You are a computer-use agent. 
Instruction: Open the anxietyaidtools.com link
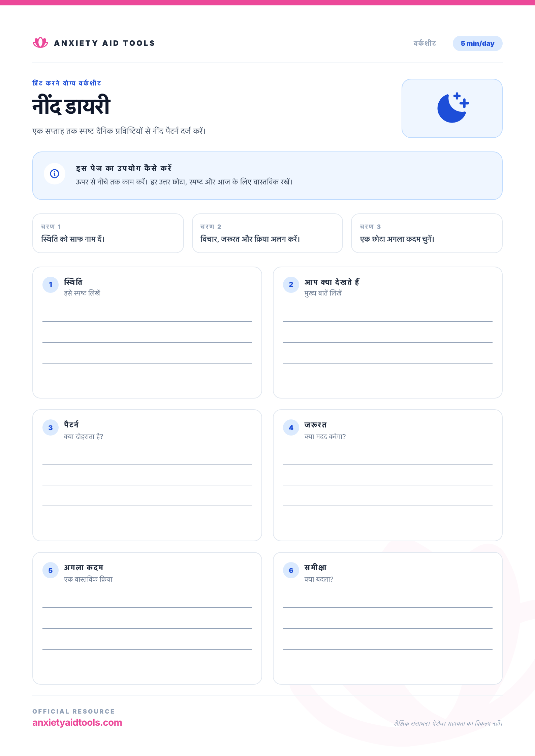(x=77, y=722)
